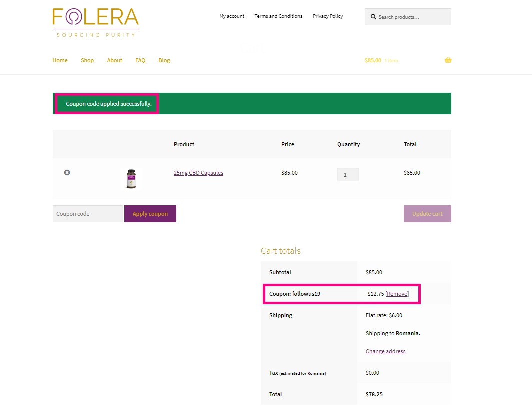The image size is (532, 406).
Task: Click the Coupon code input field
Action: [87, 214]
